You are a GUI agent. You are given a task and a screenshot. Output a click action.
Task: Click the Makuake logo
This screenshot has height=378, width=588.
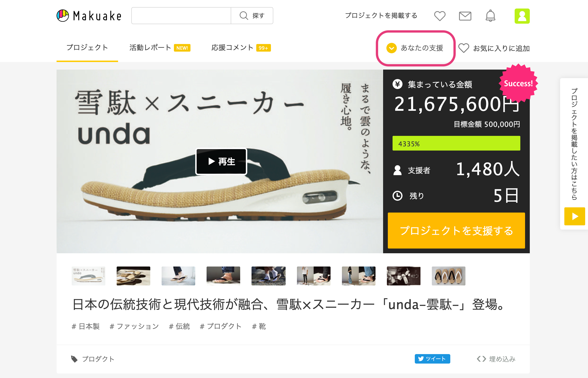tap(89, 16)
